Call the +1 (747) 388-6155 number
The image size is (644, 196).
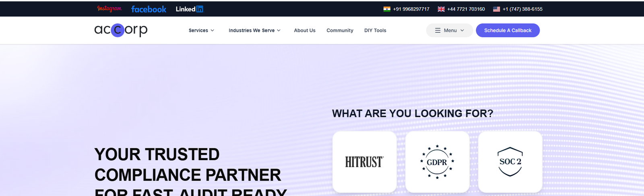(x=522, y=9)
